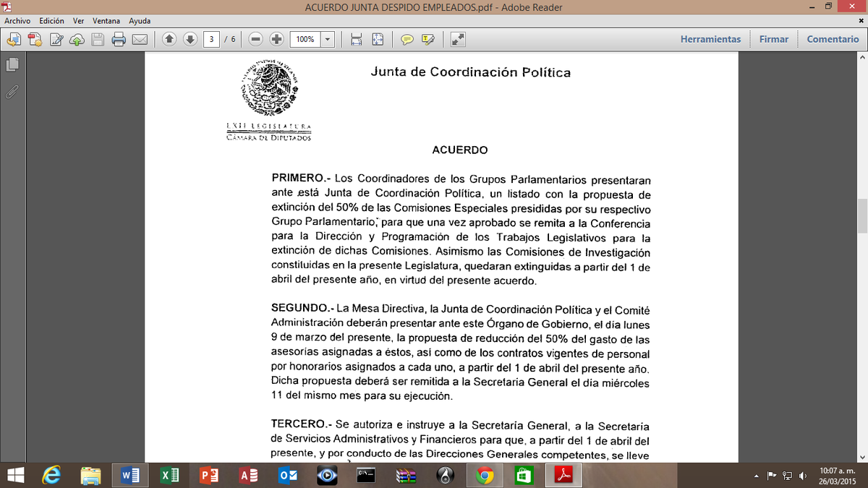This screenshot has width=868, height=488.
Task: Click the Save file floppy icon
Action: click(x=99, y=39)
